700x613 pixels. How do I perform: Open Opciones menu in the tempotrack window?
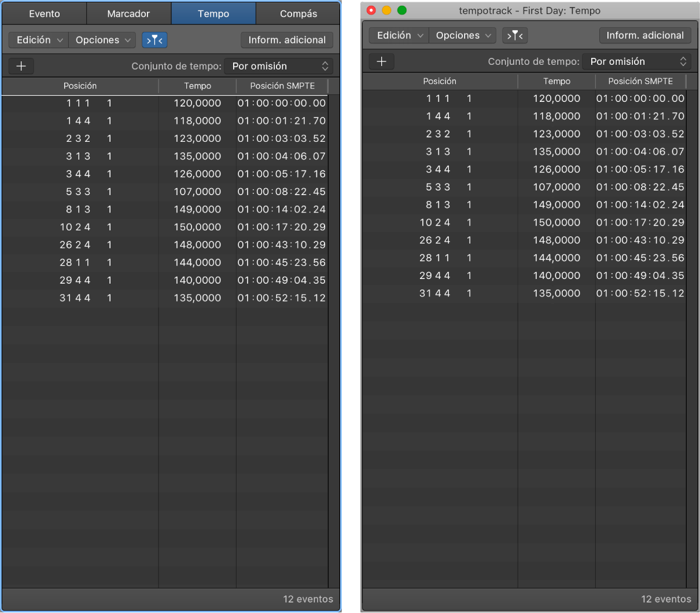coord(462,35)
